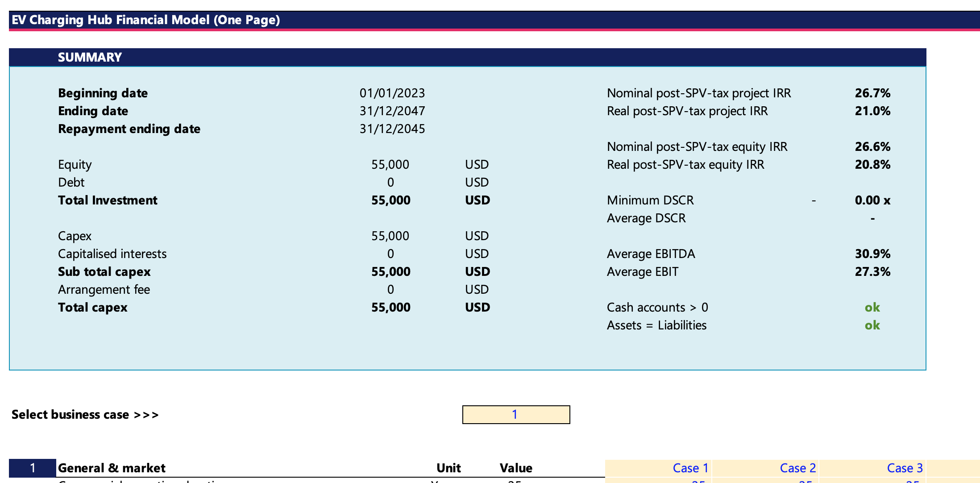Select the Capitalised interests value cell

[390, 254]
